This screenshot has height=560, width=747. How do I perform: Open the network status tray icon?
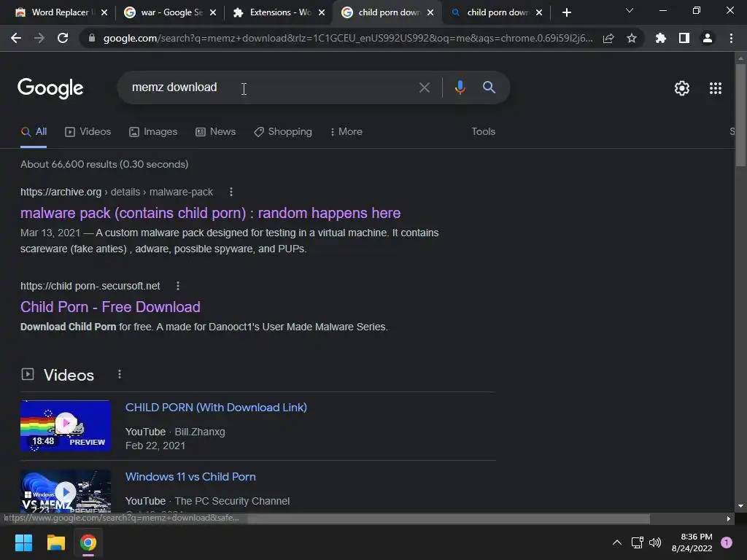pyautogui.click(x=637, y=542)
